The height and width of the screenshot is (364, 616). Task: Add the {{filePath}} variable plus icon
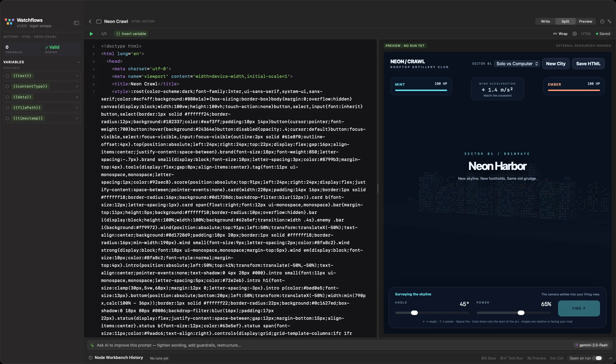point(77,108)
